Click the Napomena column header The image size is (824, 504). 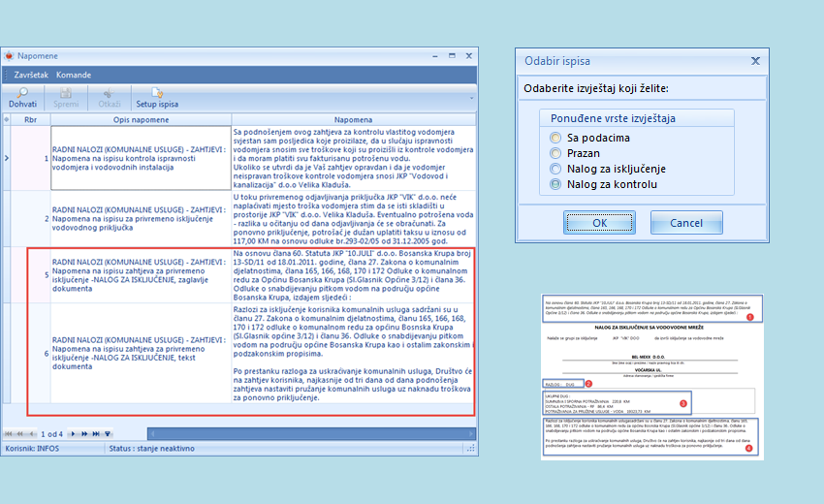click(x=353, y=120)
